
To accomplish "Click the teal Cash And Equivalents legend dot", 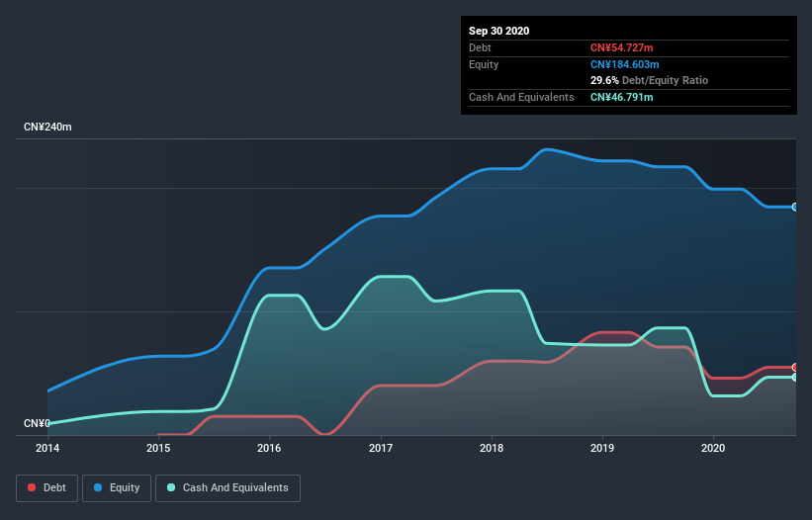I will click(x=171, y=487).
